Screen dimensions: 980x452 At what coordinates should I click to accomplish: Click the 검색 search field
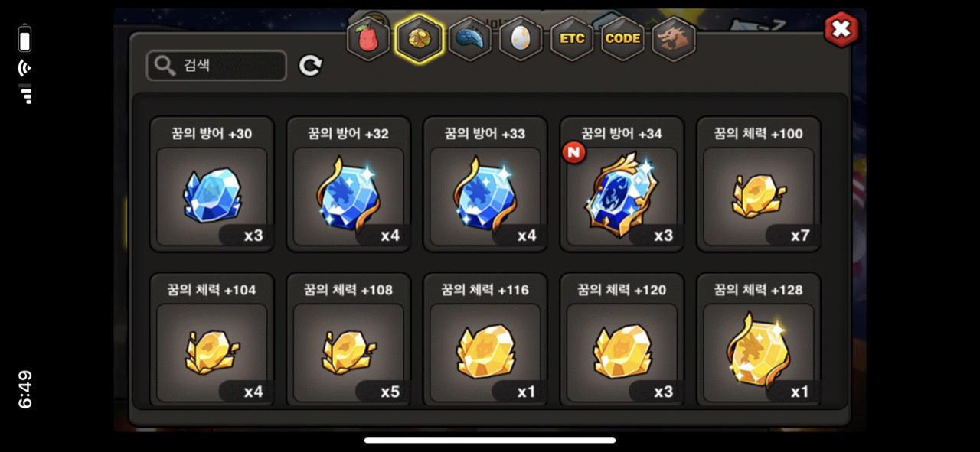pyautogui.click(x=217, y=66)
